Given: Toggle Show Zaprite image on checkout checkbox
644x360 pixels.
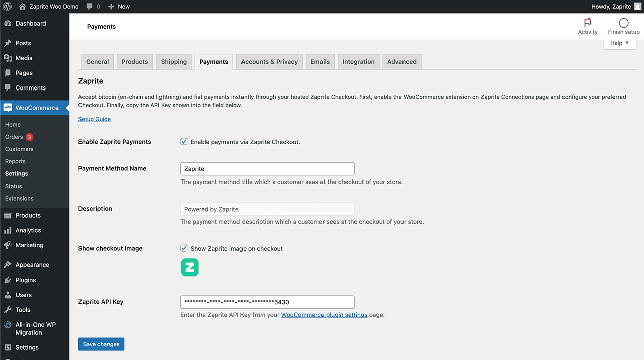Looking at the screenshot, I should pyautogui.click(x=184, y=248).
